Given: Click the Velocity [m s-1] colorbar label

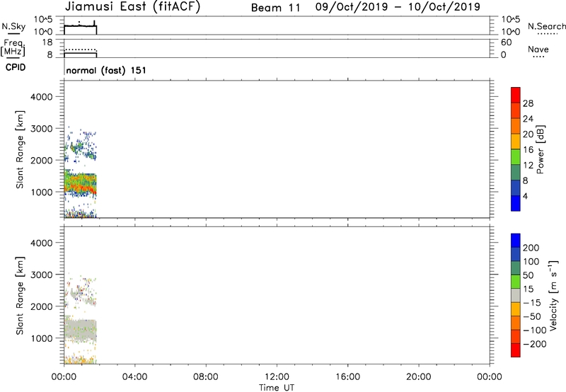Looking at the screenshot, I should point(553,295).
